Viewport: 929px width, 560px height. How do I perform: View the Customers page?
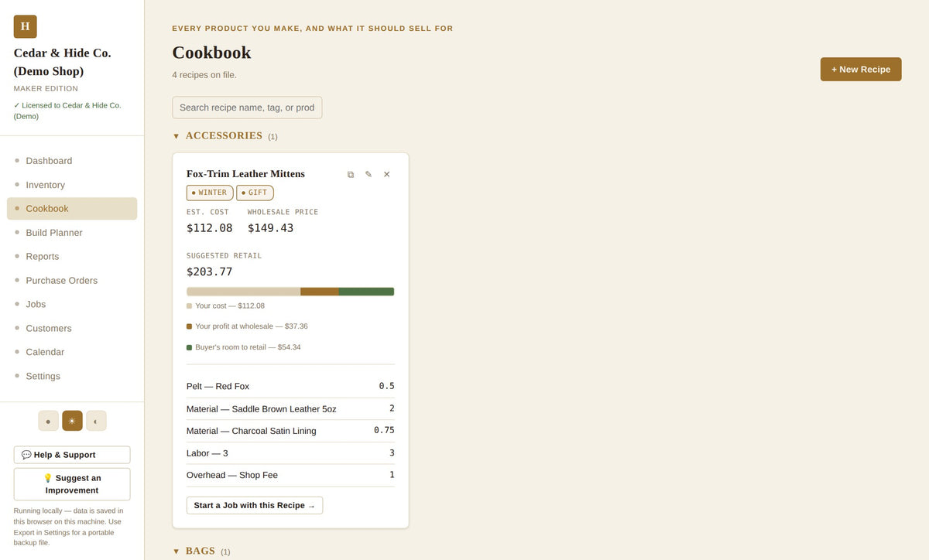coord(72,329)
